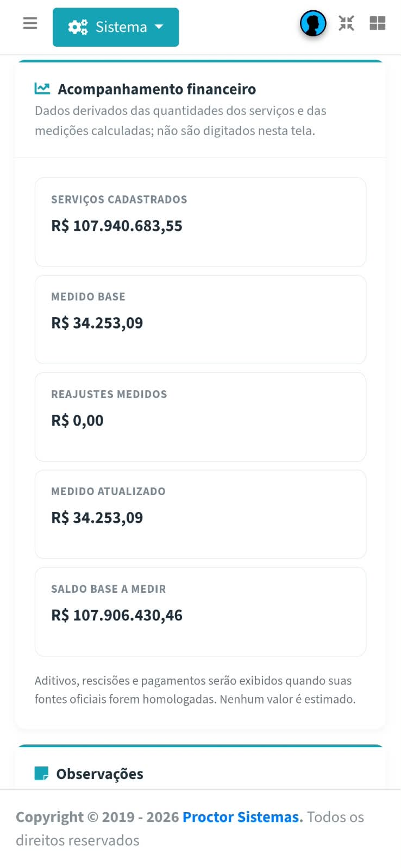Click the Aditivos, rescisões e pagamentos note
The image size is (401, 868).
[195, 690]
